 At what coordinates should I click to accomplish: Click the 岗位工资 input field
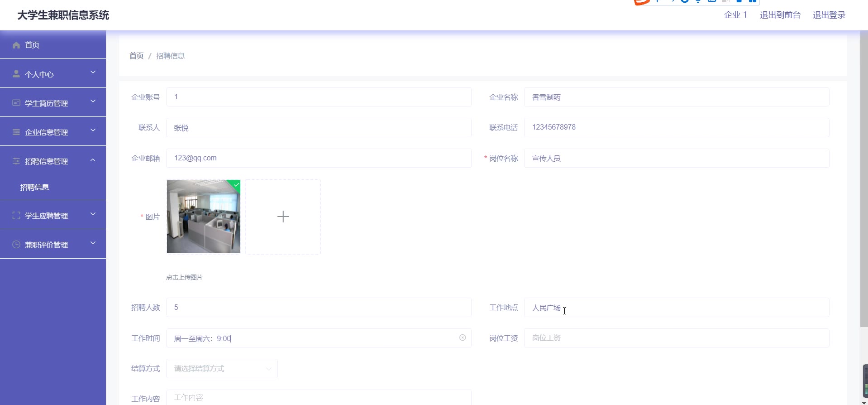677,338
